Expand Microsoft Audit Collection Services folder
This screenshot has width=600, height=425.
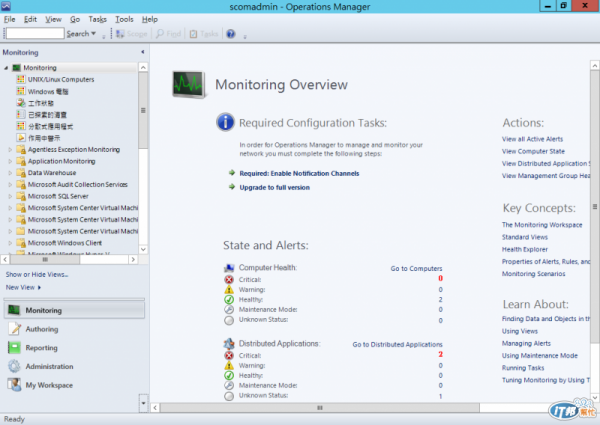click(x=10, y=185)
